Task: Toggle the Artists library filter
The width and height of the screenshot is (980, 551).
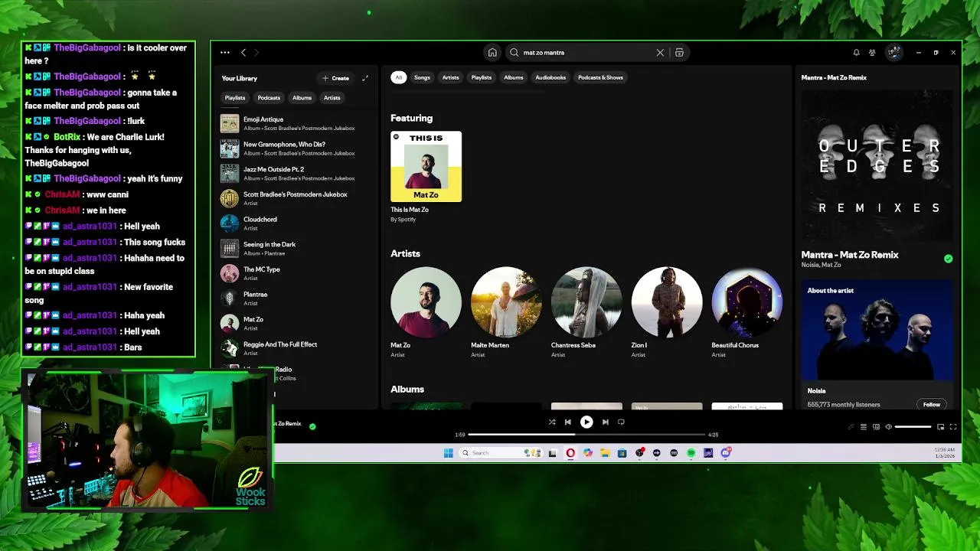Action: [332, 98]
